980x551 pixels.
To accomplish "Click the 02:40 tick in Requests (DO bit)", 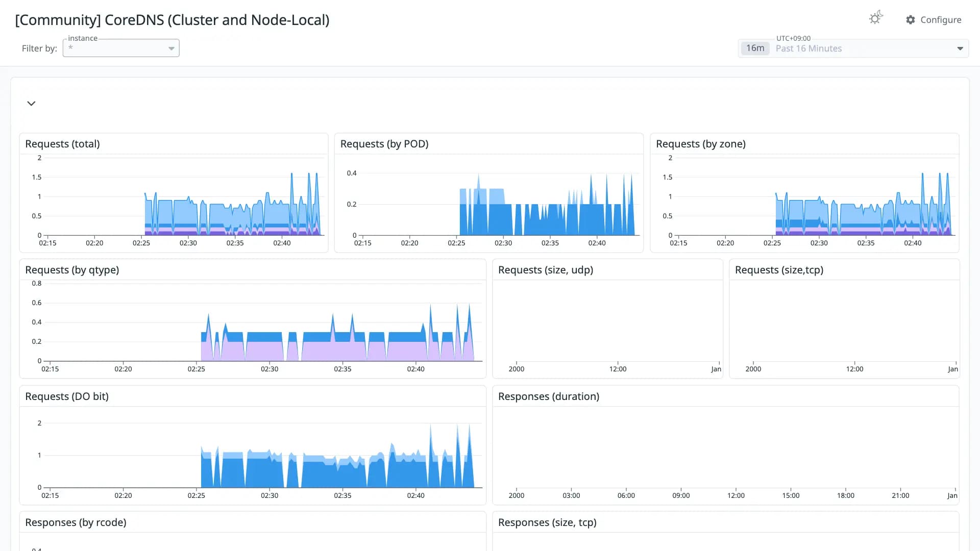I will coord(415,495).
